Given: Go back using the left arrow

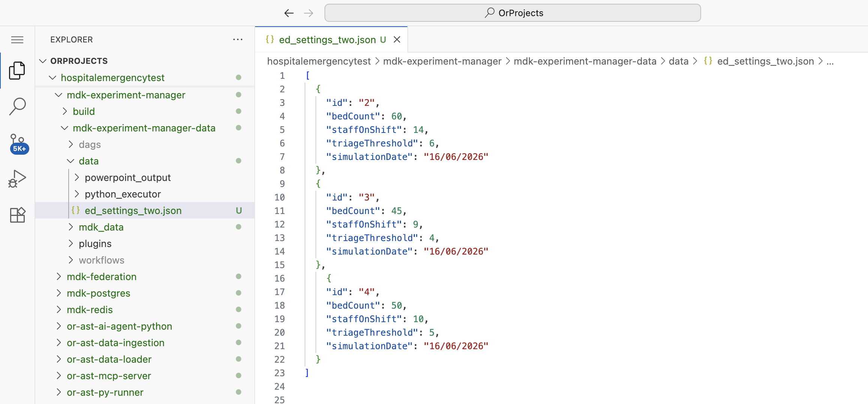Looking at the screenshot, I should click(289, 13).
